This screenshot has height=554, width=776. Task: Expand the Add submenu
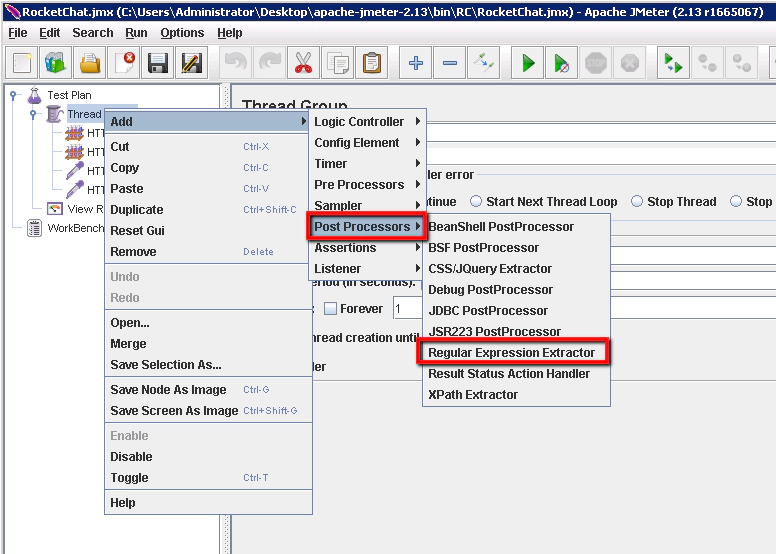click(x=207, y=122)
